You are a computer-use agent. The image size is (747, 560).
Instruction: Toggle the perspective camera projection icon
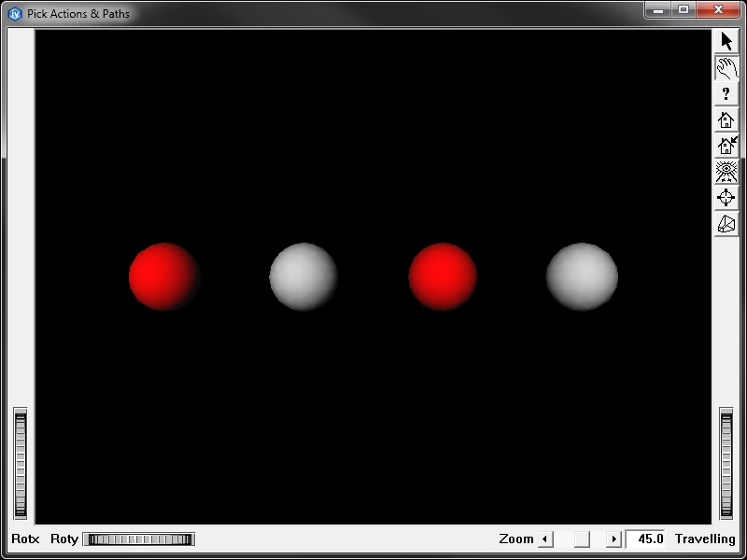tap(726, 224)
